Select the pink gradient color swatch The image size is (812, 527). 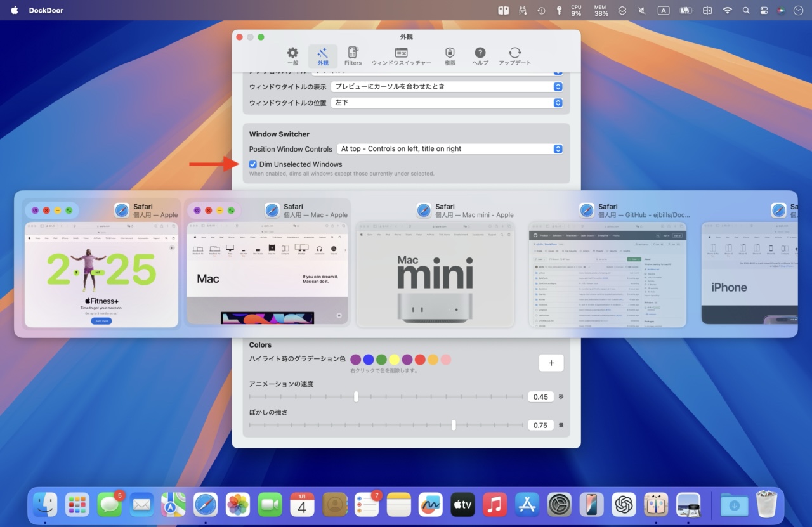[446, 360]
